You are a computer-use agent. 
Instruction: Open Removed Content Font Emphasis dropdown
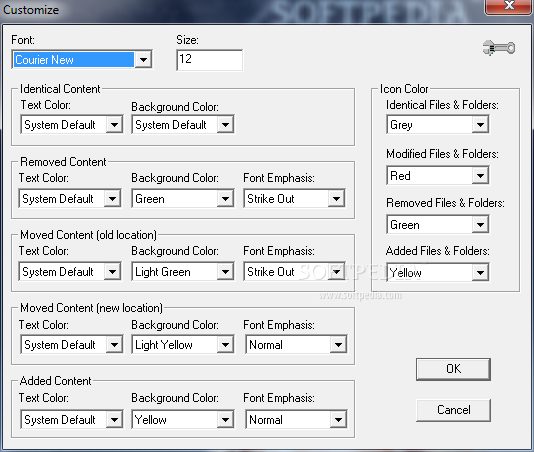(294, 198)
